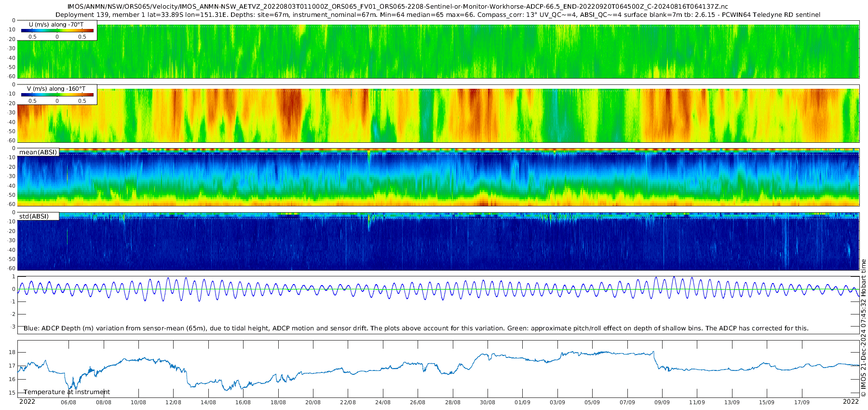Click the V velocity colorbar legend
The width and height of the screenshot is (868, 410).
[57, 95]
